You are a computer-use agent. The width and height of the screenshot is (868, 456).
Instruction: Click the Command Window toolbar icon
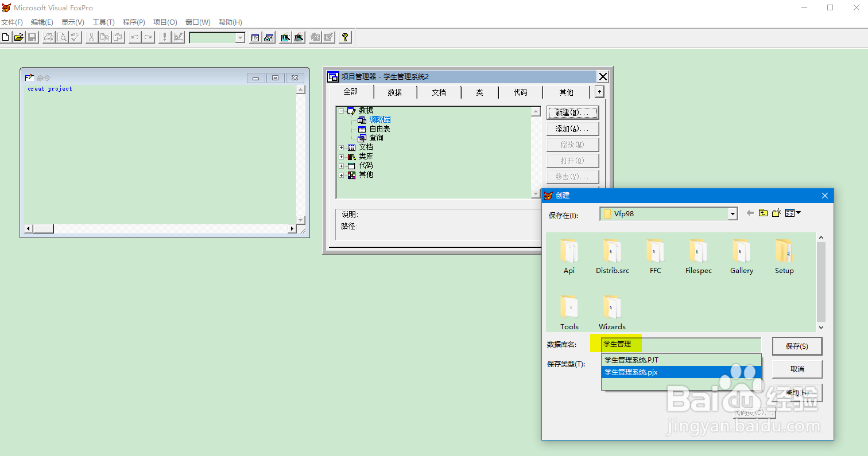click(x=255, y=37)
